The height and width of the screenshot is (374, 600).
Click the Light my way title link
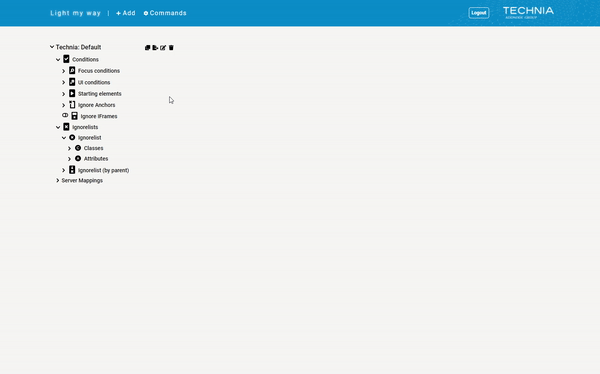75,13
